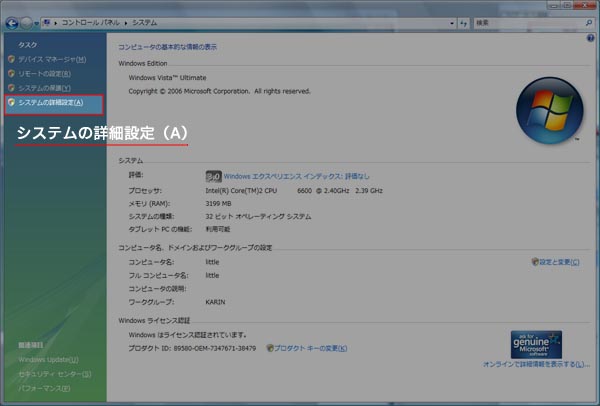
Task: Open システムの保護(V) task link
Action: click(44, 88)
